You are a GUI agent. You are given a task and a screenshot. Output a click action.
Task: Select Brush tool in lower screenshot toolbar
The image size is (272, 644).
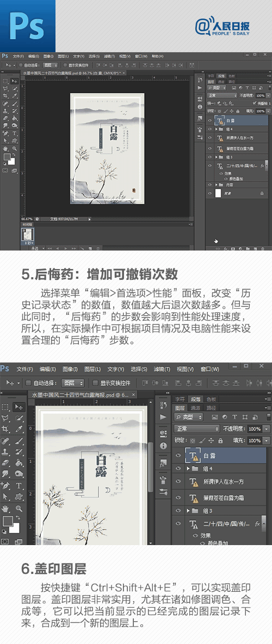point(18,441)
